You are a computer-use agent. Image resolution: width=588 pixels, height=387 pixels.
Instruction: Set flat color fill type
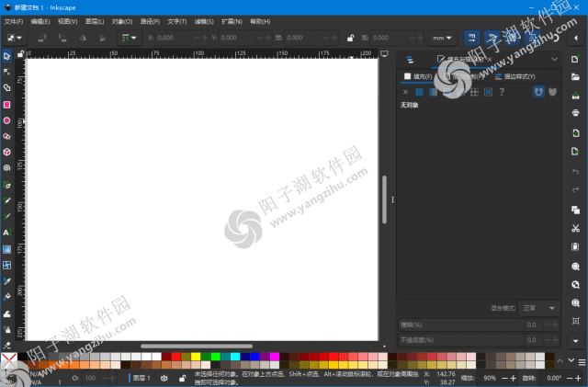point(419,92)
